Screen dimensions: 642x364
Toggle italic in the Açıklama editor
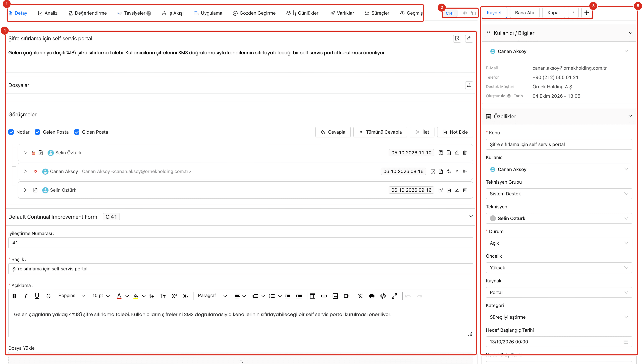26,296
